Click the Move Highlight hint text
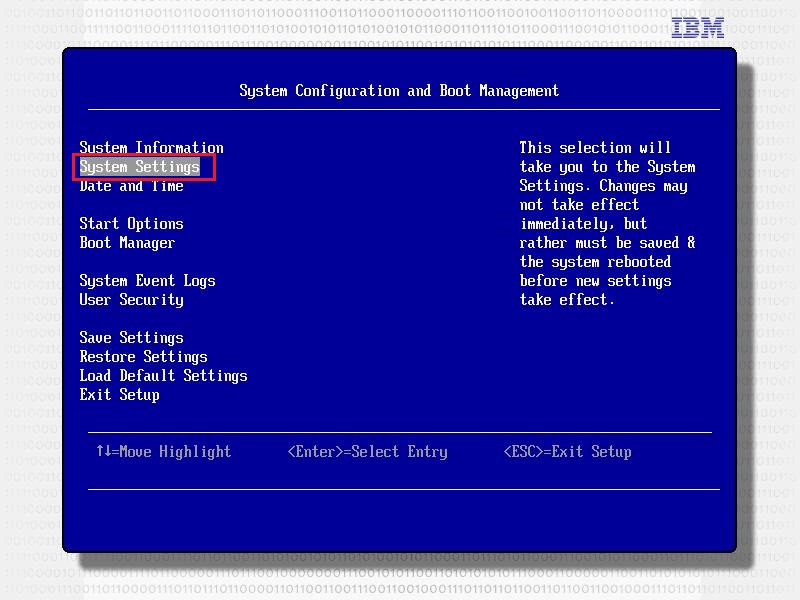This screenshot has height=600, width=800. coord(175,452)
